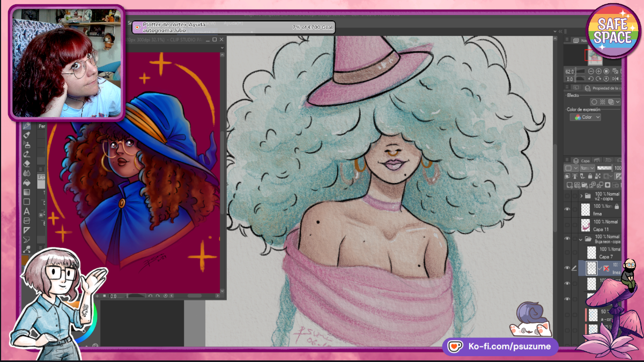
Task: Select the Gradient tool
Action: coord(27,192)
